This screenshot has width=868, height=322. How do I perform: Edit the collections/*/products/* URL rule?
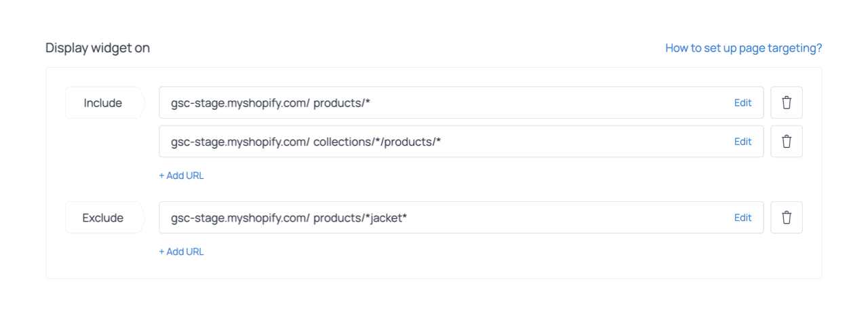click(743, 142)
